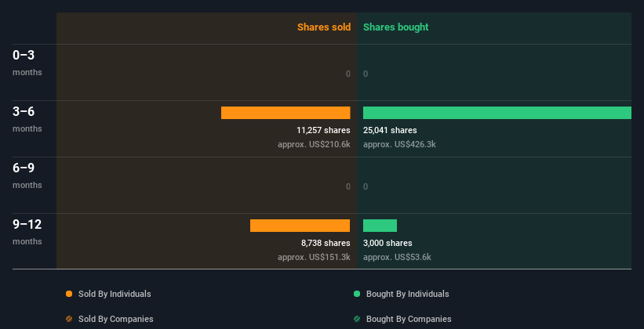
Task: Toggle the Bought By Individuals legend label
Action: point(407,294)
